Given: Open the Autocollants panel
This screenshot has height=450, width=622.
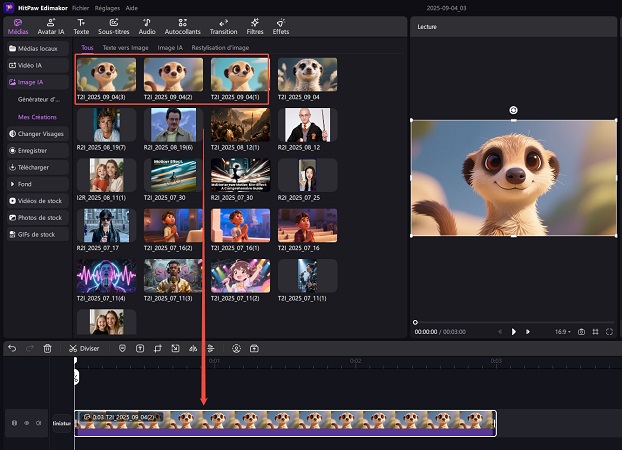Looking at the screenshot, I should [182, 27].
